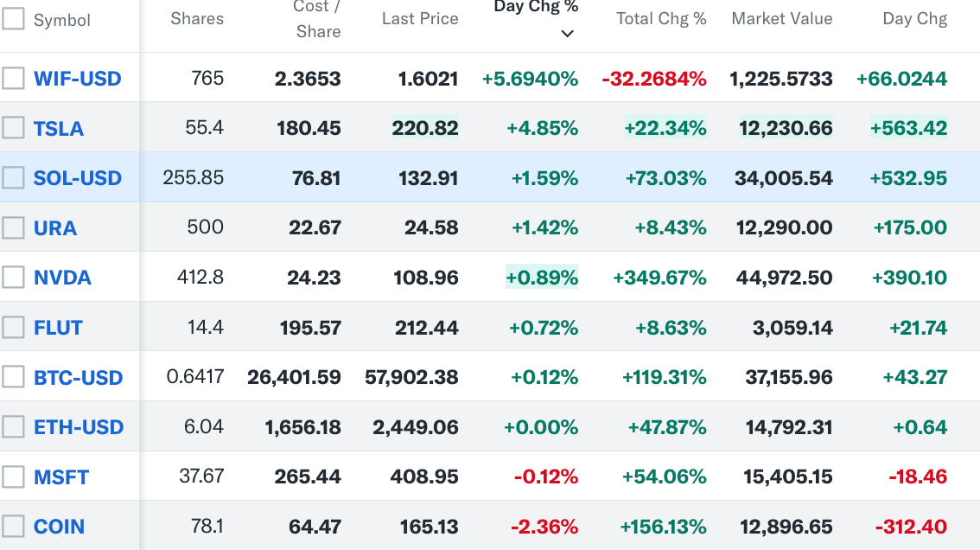Toggle the SOL-USD row checkbox
The width and height of the screenshot is (980, 550).
13,178
